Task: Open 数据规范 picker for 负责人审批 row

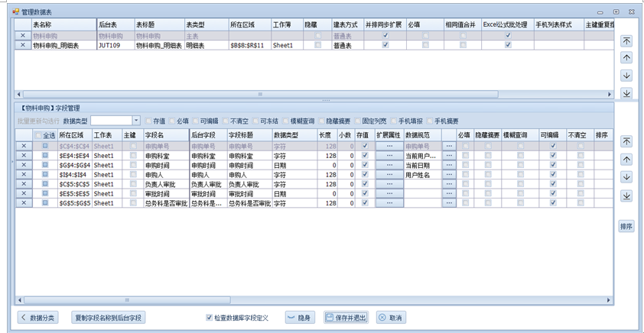Action: (448, 184)
